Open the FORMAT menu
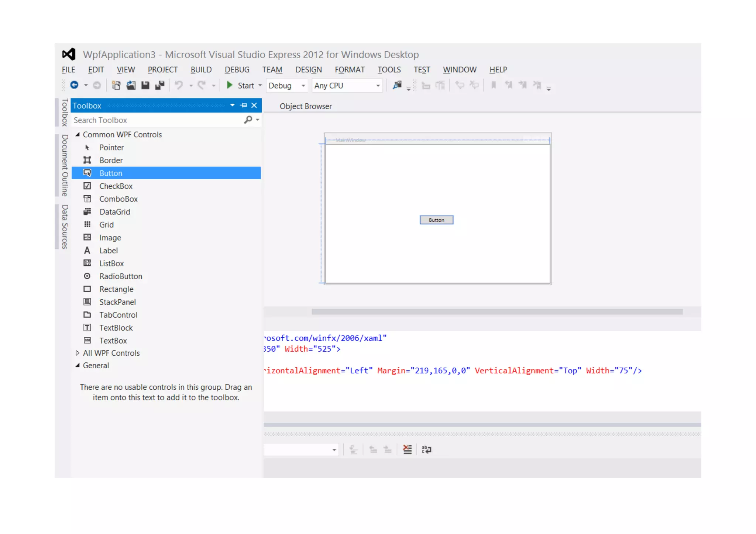This screenshot has width=756, height=534. pyautogui.click(x=350, y=70)
